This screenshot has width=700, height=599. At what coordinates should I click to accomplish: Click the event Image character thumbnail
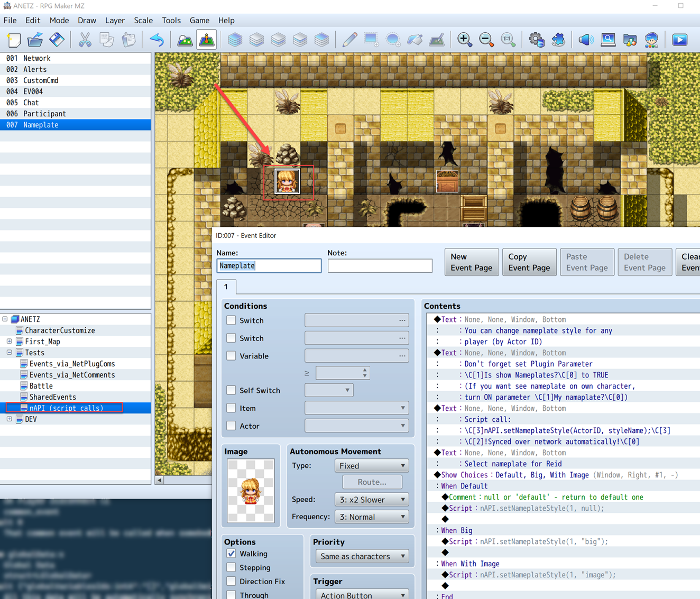pos(251,491)
